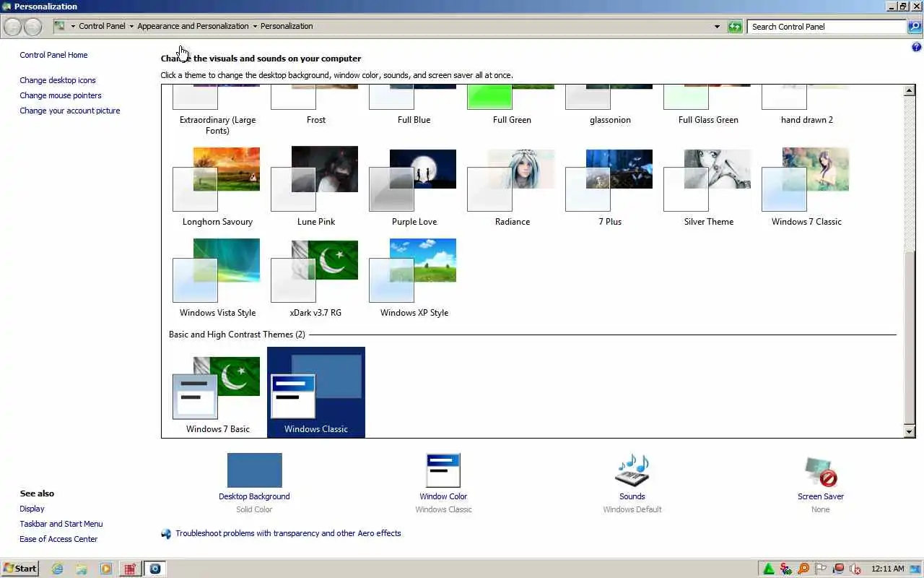
Task: Click the Control Panel breadcrumb item
Action: click(x=102, y=26)
